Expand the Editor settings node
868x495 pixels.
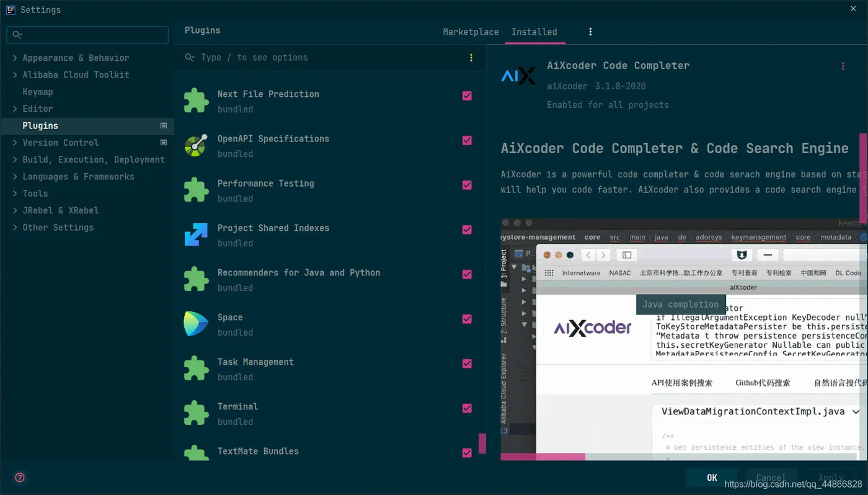coord(15,109)
